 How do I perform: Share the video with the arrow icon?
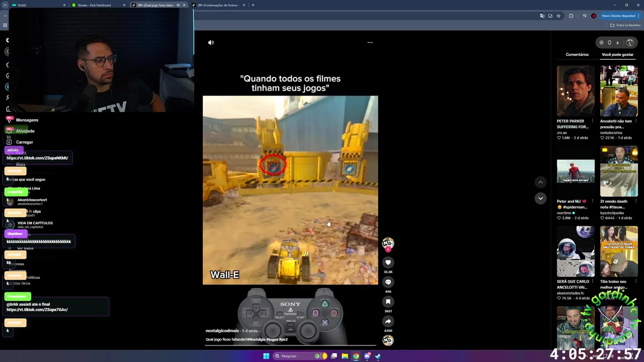[x=388, y=321]
